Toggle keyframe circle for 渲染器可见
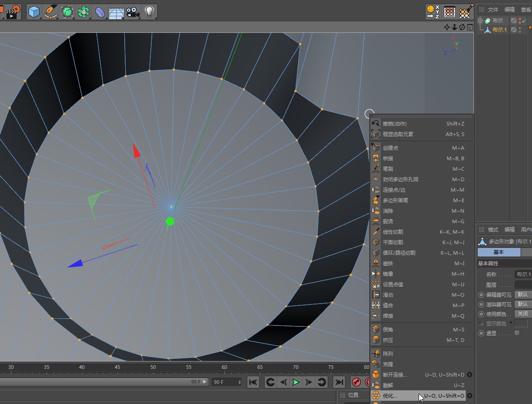Screen dimensions: 532x404 click(x=481, y=304)
